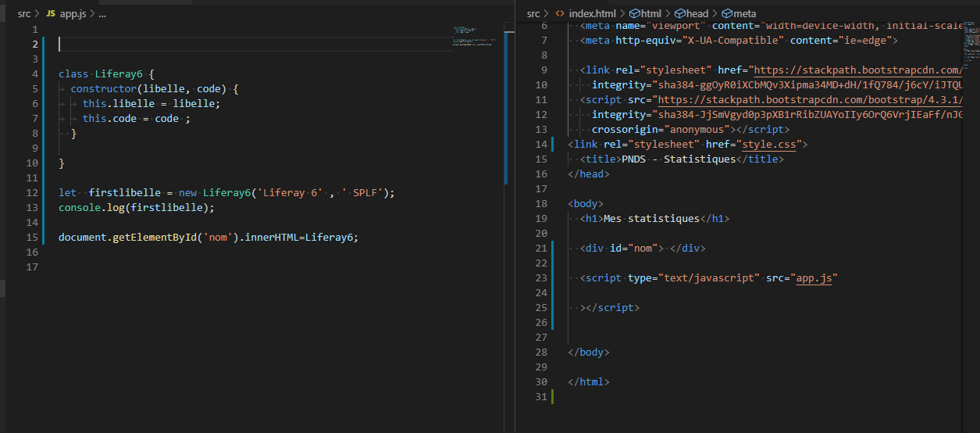Click the meta name="viewport" tag
The image size is (980, 433).
771,26
